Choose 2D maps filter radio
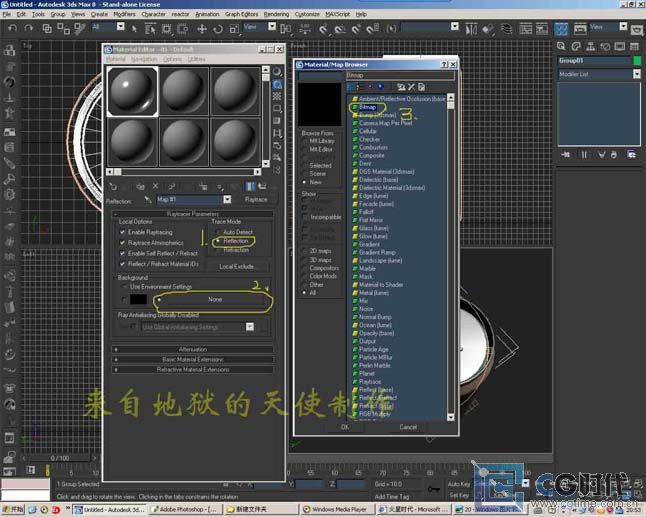 [x=305, y=251]
